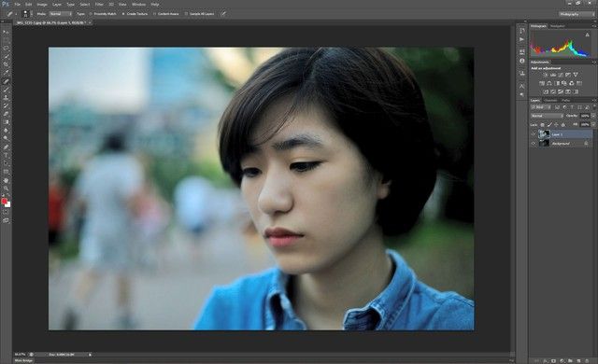Select the Pen tool
598x364 pixels.
(6, 147)
